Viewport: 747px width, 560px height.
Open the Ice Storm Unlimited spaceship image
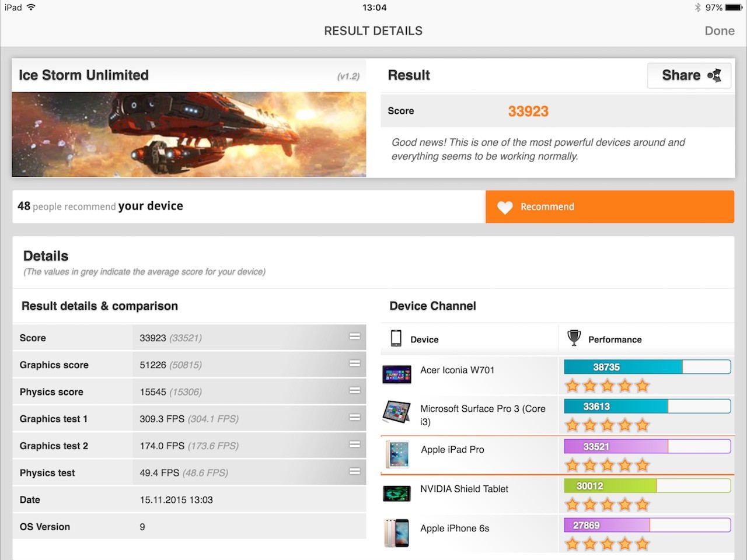pyautogui.click(x=189, y=134)
